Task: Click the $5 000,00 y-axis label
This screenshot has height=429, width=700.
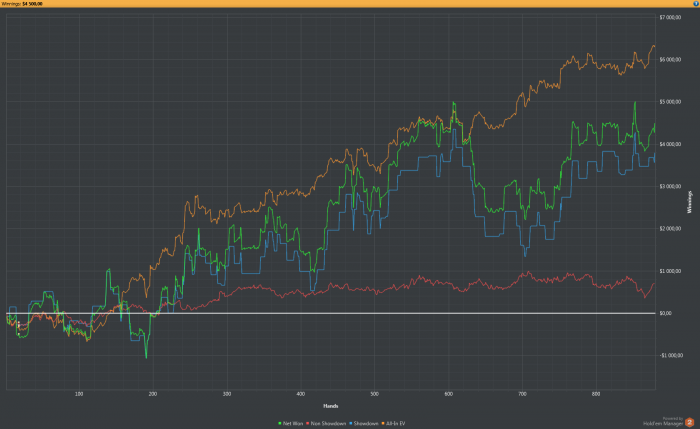Action: pos(670,102)
